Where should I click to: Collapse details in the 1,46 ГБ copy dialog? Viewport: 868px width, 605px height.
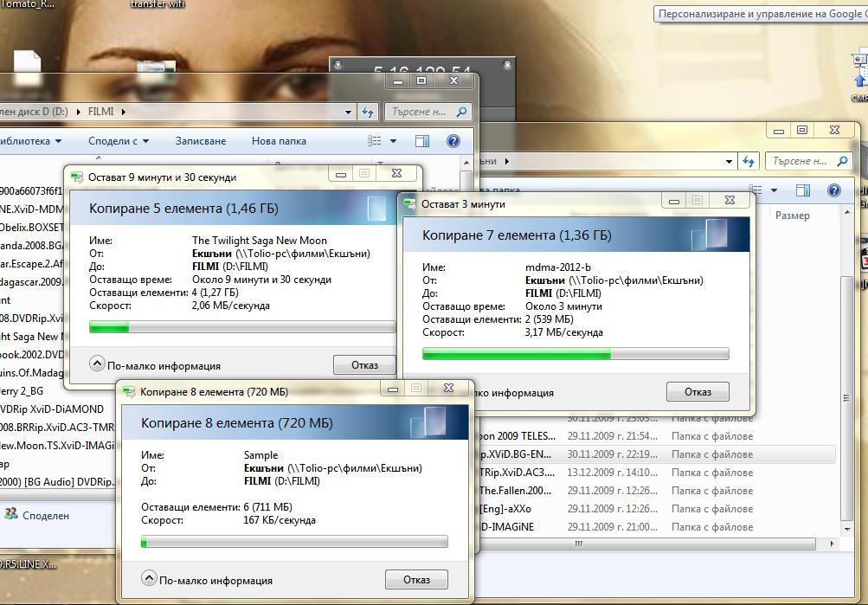click(99, 365)
